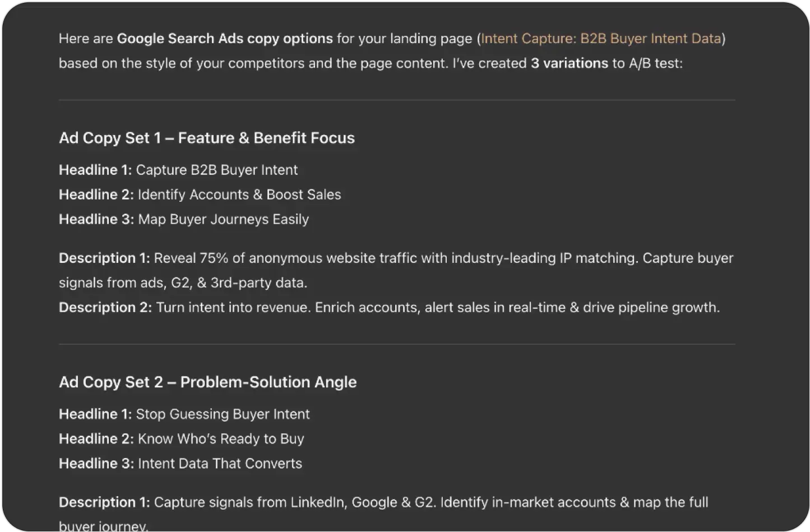Click the Stop Guessing Buyer Intent headline
The image size is (810, 532).
(223, 414)
